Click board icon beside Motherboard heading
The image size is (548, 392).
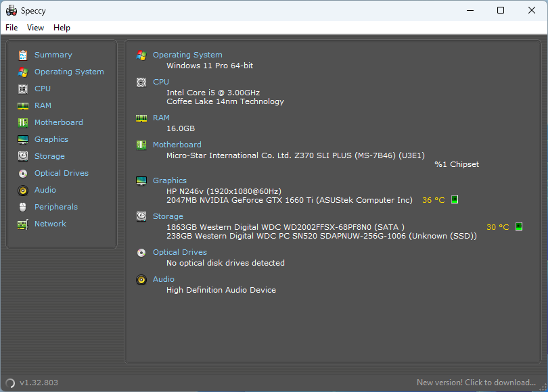tap(141, 145)
